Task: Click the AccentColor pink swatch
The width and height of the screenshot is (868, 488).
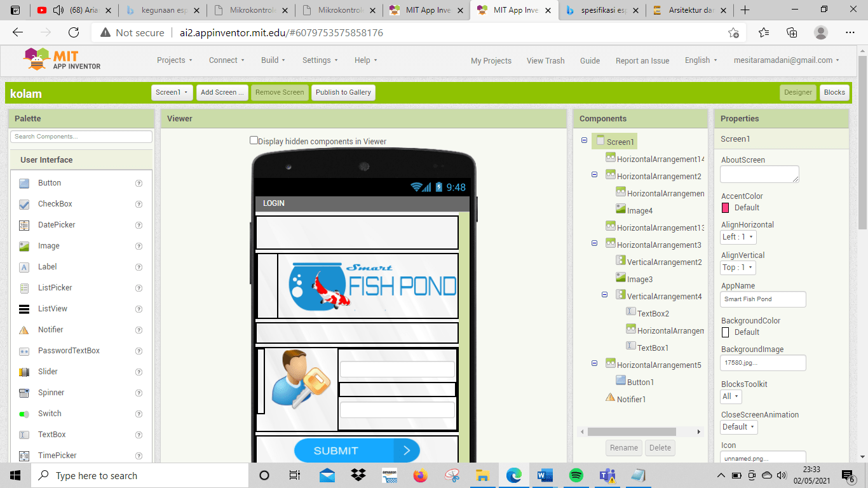Action: coord(726,208)
